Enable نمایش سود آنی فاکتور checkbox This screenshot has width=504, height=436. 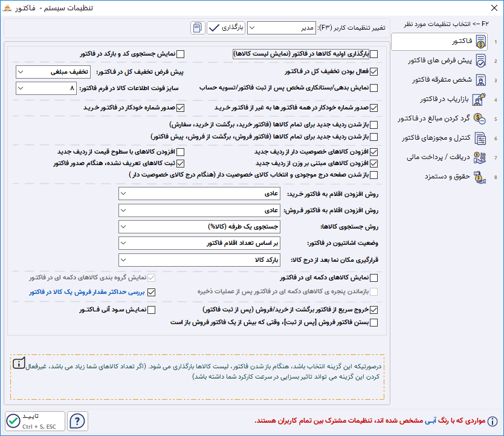click(x=152, y=310)
